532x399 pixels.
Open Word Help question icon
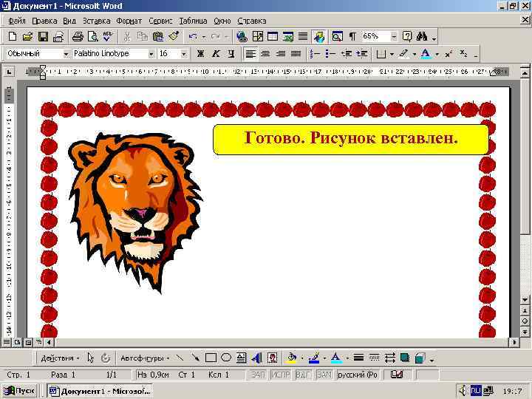(407, 36)
